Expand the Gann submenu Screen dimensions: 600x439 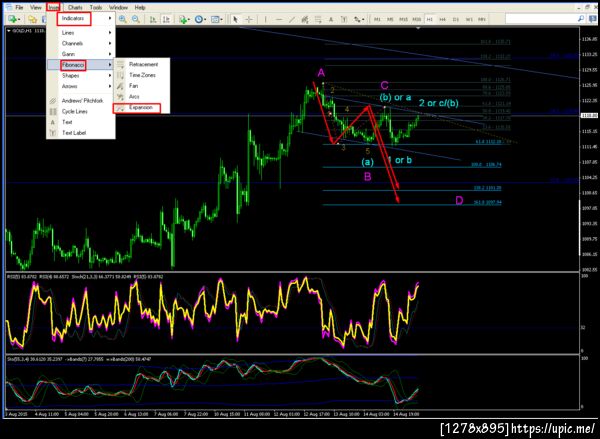tap(80, 54)
